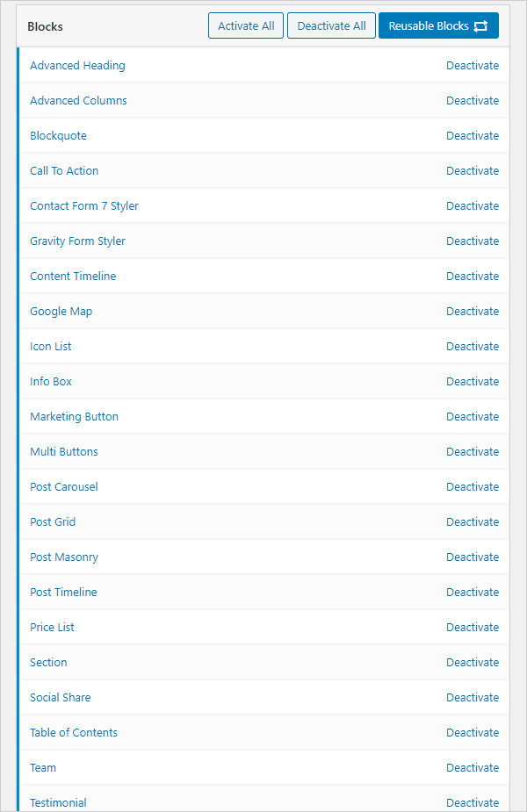The width and height of the screenshot is (527, 812).
Task: Deactivate the Call To Action block
Action: [472, 171]
